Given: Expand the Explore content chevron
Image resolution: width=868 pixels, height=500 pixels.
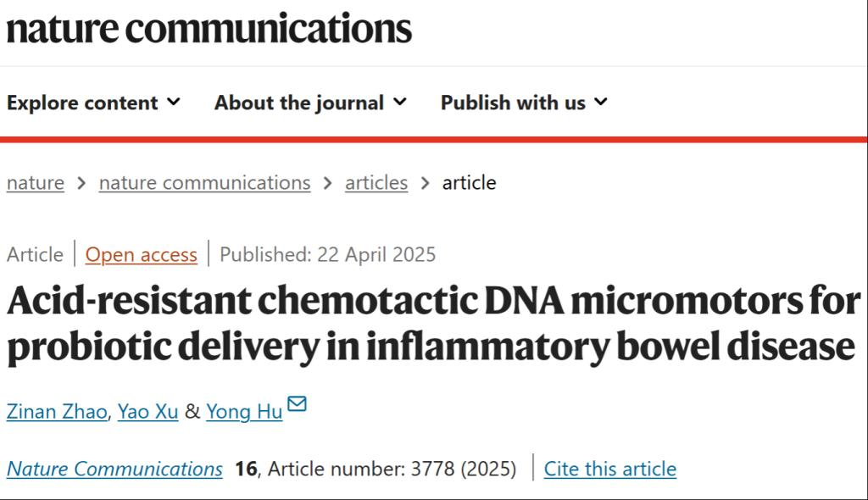Looking at the screenshot, I should [174, 103].
